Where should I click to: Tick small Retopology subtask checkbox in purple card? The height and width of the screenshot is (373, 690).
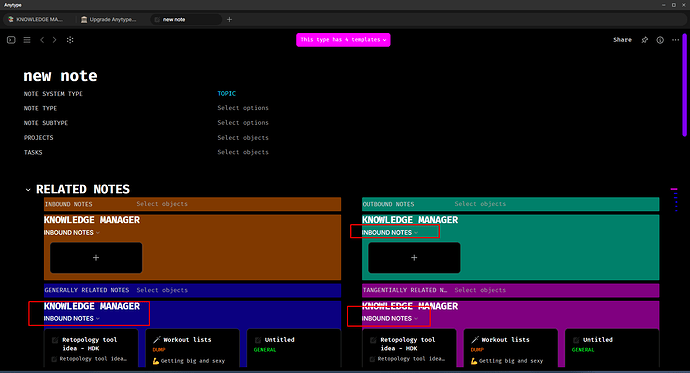tap(372, 359)
